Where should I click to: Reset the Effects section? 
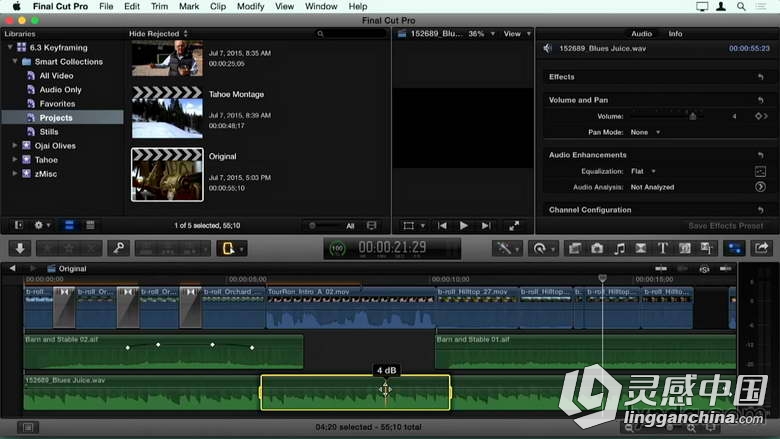(761, 77)
